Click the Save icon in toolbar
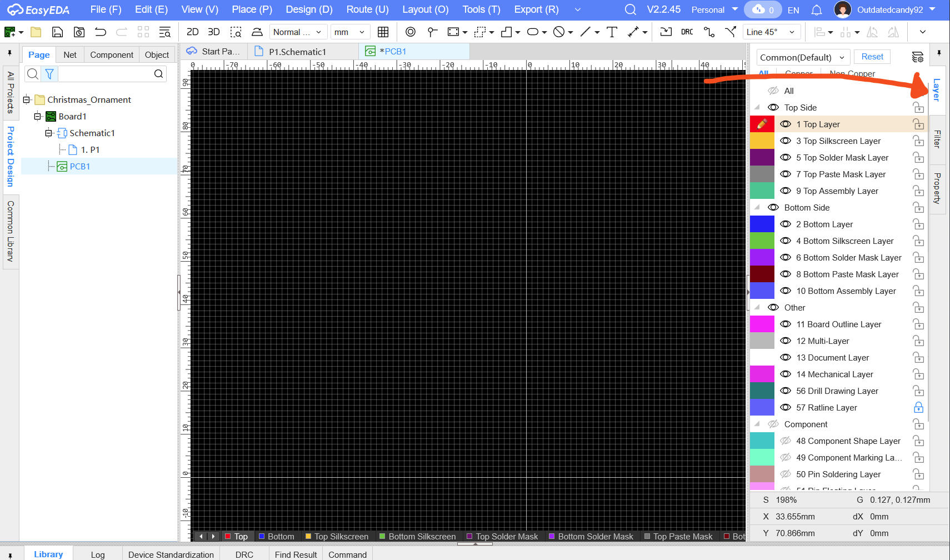The height and width of the screenshot is (560, 950). point(57,32)
